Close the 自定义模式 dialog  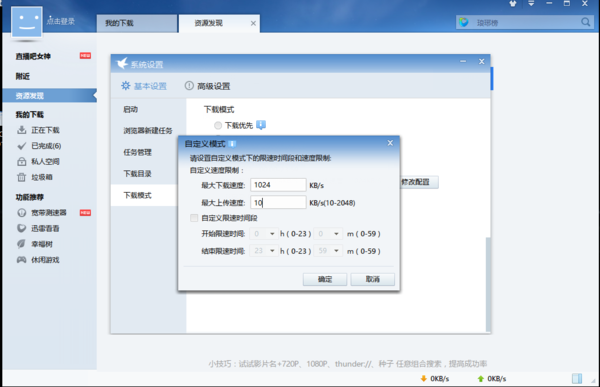390,143
